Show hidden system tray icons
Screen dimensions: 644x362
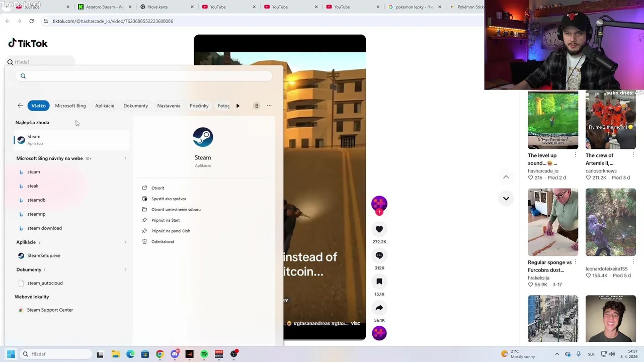pos(557,354)
